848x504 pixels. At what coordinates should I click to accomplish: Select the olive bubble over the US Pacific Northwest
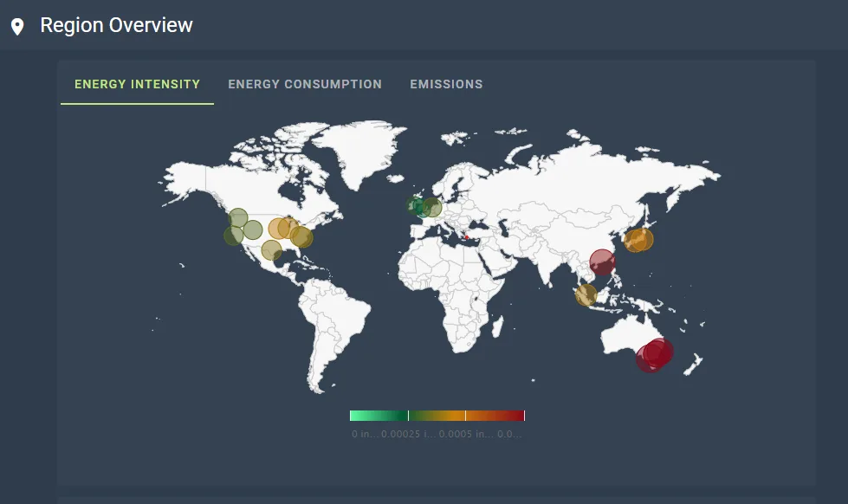238,218
